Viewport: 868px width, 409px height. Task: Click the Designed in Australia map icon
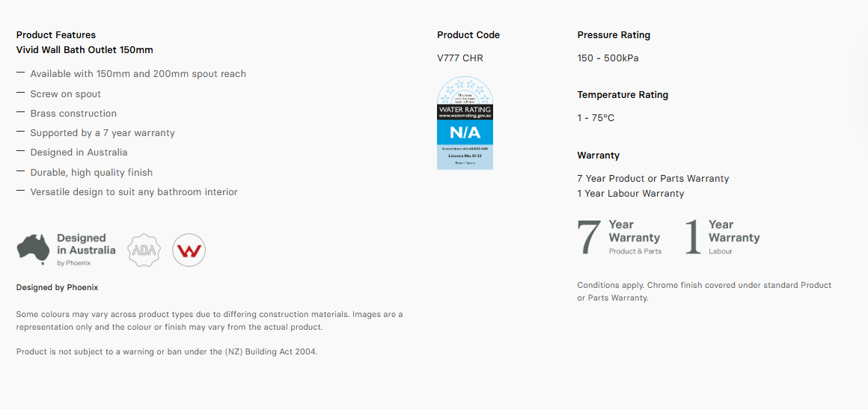(33, 248)
